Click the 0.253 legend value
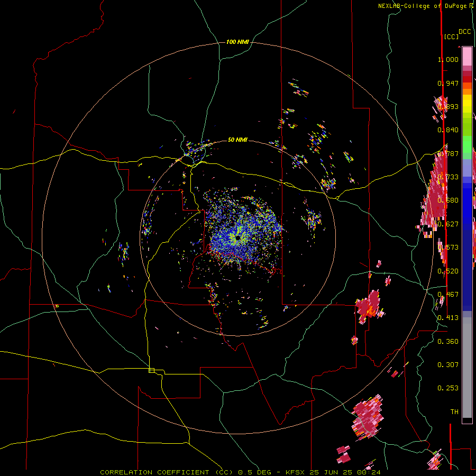This screenshot has height=476, width=476. (x=448, y=388)
